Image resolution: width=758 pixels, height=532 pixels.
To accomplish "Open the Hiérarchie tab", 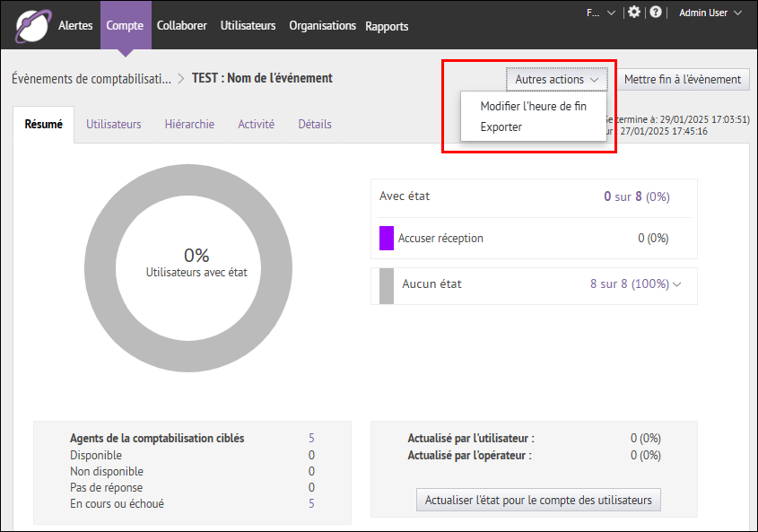I will point(189,125).
